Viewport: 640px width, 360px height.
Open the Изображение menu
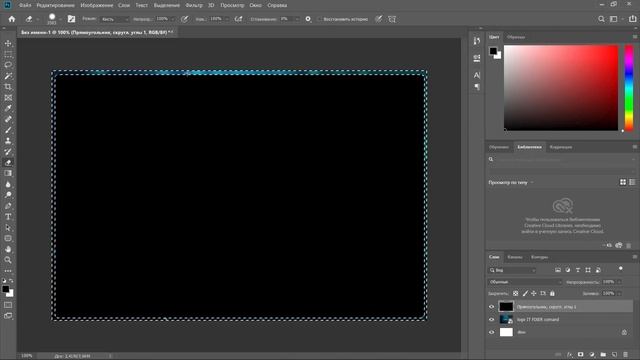(x=97, y=5)
